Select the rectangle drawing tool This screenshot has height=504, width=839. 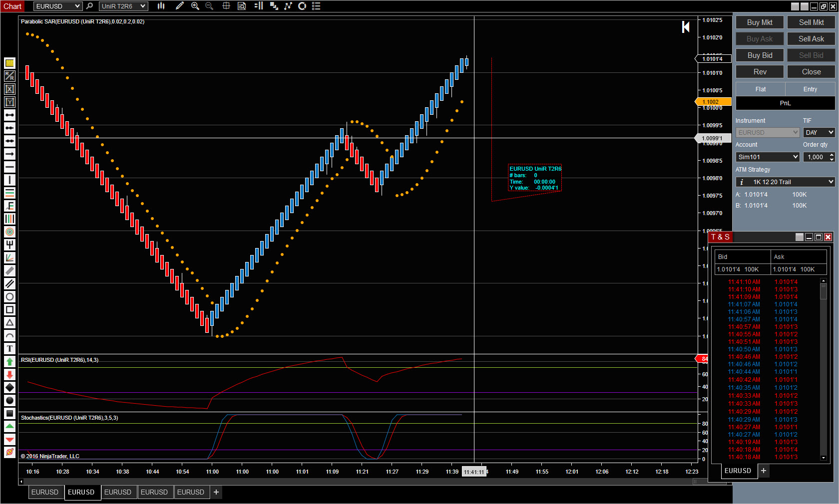(9, 309)
